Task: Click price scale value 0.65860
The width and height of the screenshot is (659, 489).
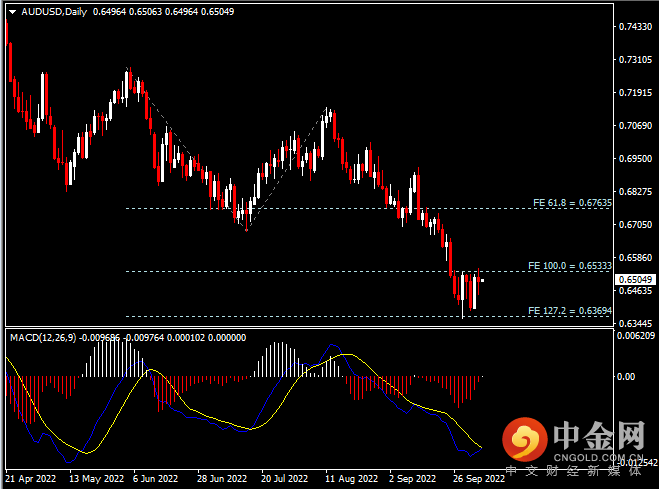Action: 635,258
